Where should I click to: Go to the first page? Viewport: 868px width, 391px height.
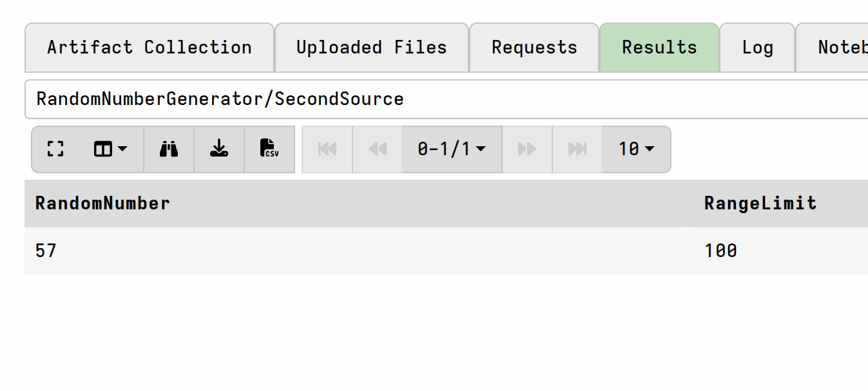pyautogui.click(x=327, y=149)
